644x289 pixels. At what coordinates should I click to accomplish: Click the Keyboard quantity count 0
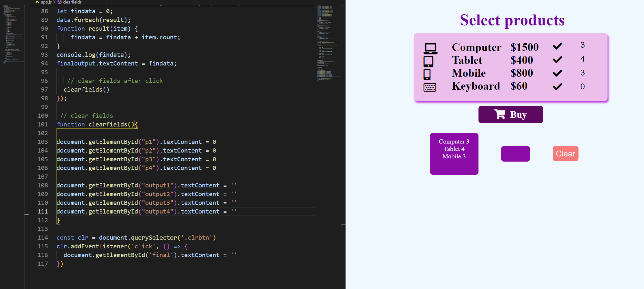(582, 86)
